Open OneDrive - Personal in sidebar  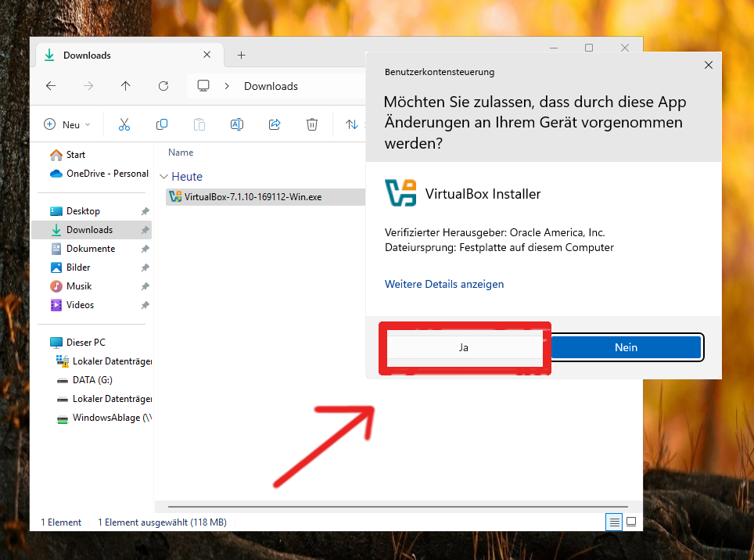point(99,174)
